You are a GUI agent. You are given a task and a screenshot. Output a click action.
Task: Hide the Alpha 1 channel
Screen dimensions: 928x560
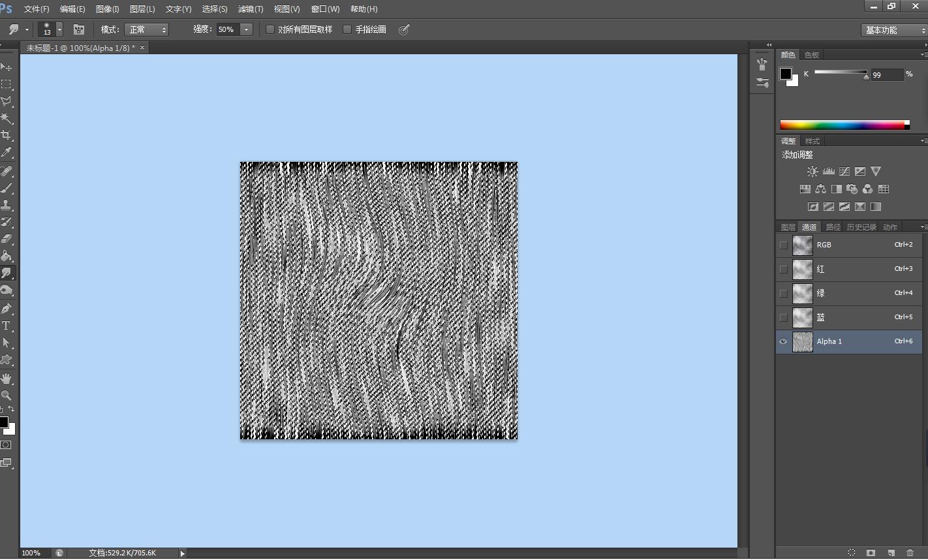784,341
